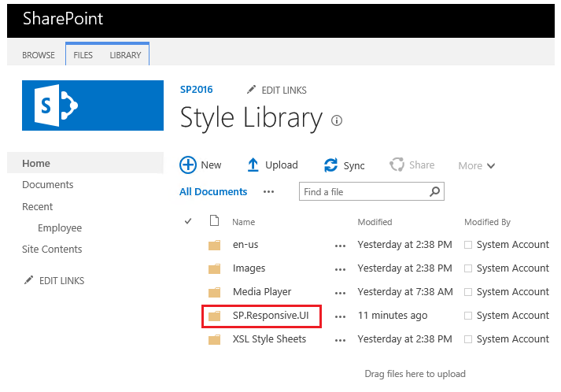Go to Site Contents in navigation
This screenshot has width=561, height=392.
click(x=52, y=250)
